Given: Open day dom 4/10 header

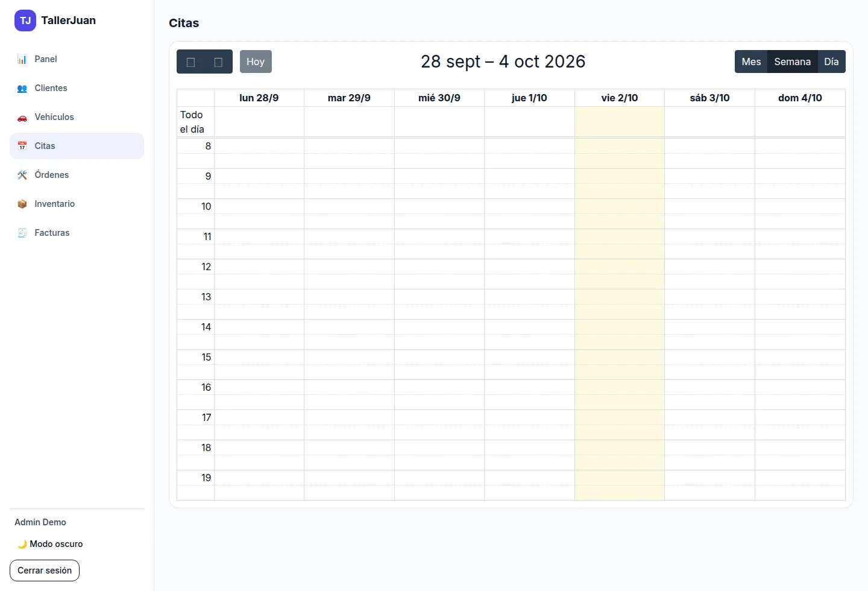Looking at the screenshot, I should coord(800,98).
